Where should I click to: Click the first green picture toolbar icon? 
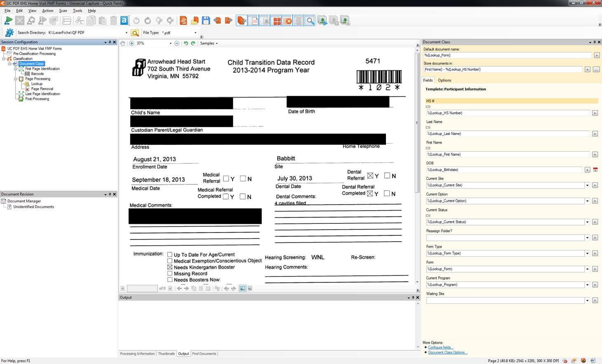point(322,20)
